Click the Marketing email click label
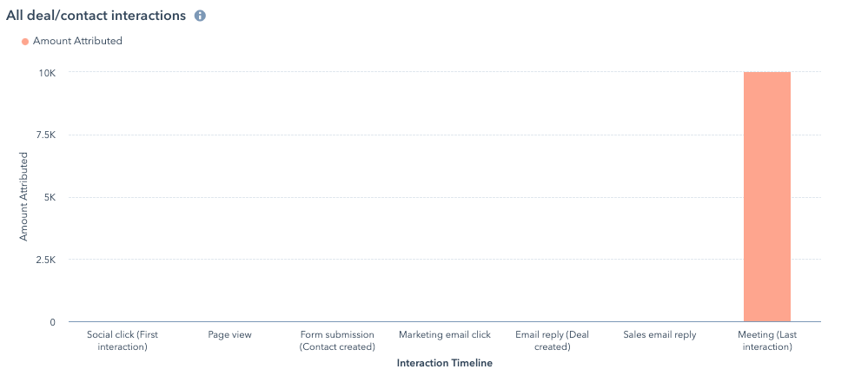The height and width of the screenshot is (389, 868). 445,335
